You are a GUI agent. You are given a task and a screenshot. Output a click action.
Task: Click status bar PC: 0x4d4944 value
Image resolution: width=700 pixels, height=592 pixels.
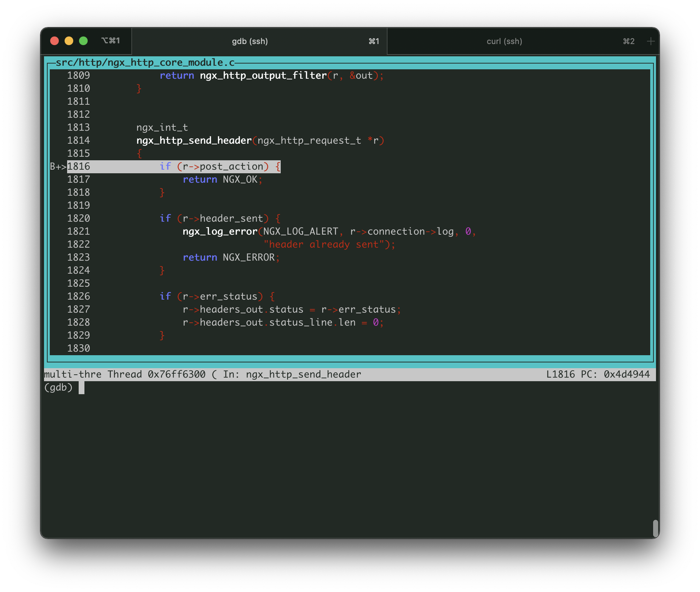(x=616, y=374)
